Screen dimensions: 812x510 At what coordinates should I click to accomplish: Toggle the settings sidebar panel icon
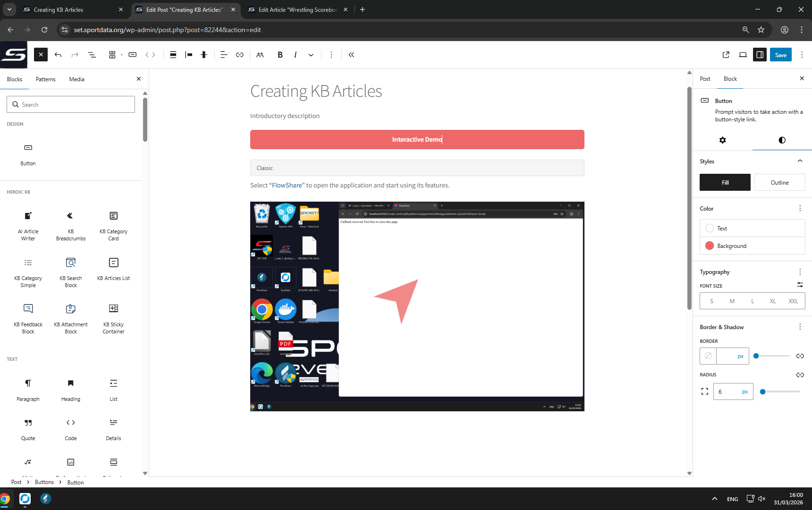pyautogui.click(x=760, y=55)
